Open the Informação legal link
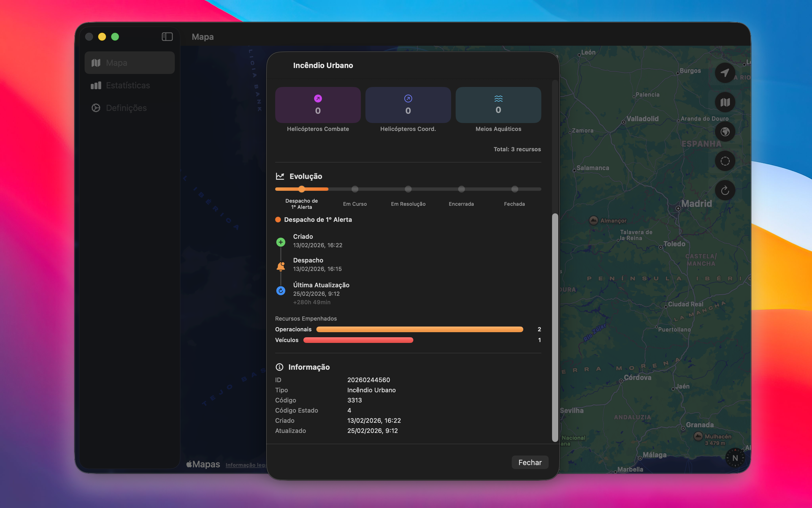 click(x=246, y=465)
